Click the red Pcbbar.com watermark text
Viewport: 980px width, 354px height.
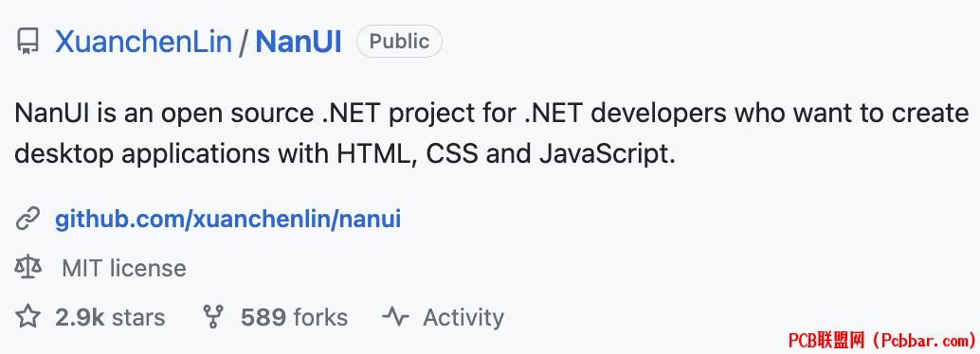coord(881,340)
